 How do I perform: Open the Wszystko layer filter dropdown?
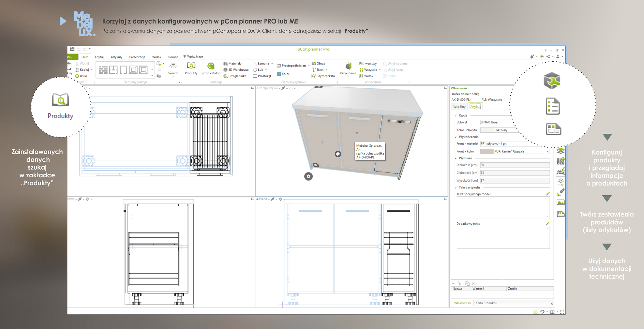[x=380, y=70]
